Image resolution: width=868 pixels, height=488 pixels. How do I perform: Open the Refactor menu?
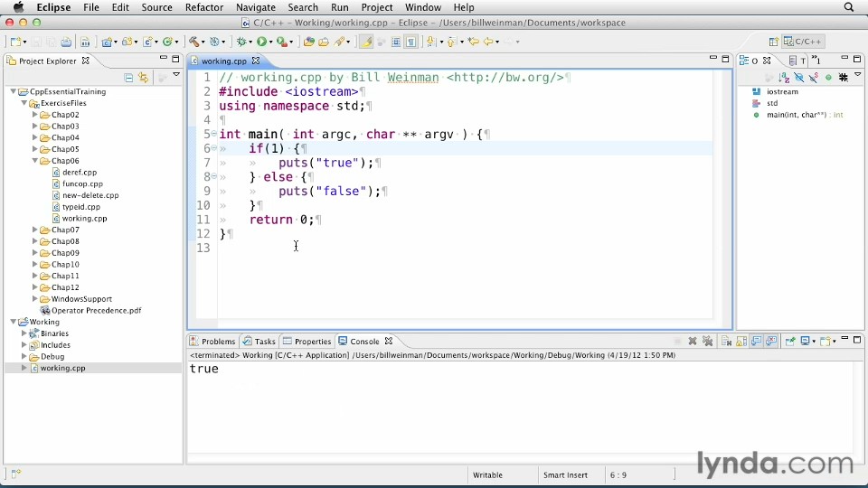pos(204,7)
